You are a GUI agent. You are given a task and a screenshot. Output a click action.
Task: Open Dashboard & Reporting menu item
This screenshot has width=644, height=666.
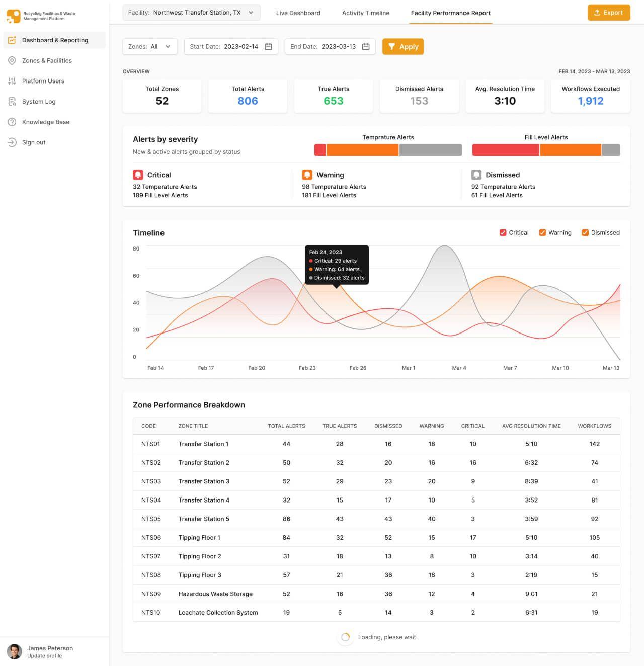[54, 40]
